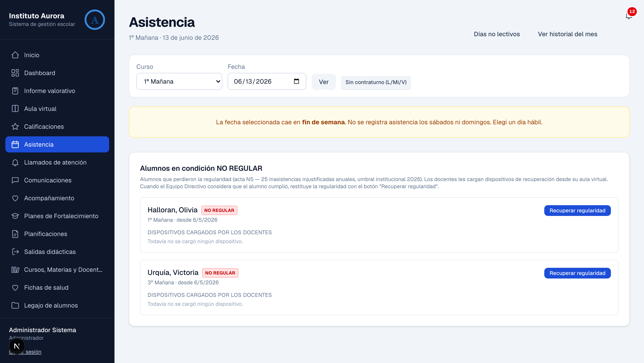This screenshot has height=363, width=644.
Task: Click the Fichas de salud heart icon
Action: pyautogui.click(x=15, y=287)
